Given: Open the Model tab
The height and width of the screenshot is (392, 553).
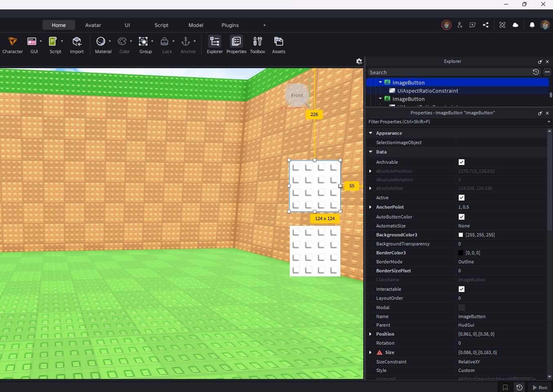Looking at the screenshot, I should pos(196,25).
